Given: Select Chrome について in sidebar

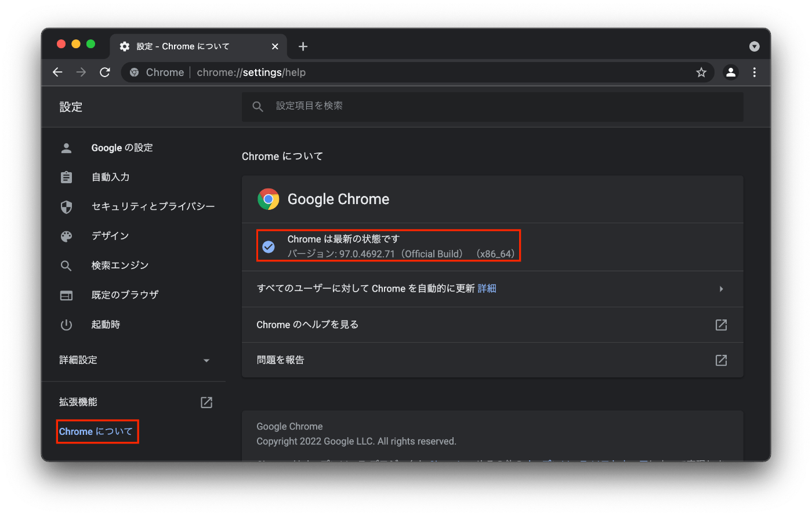Looking at the screenshot, I should [96, 431].
